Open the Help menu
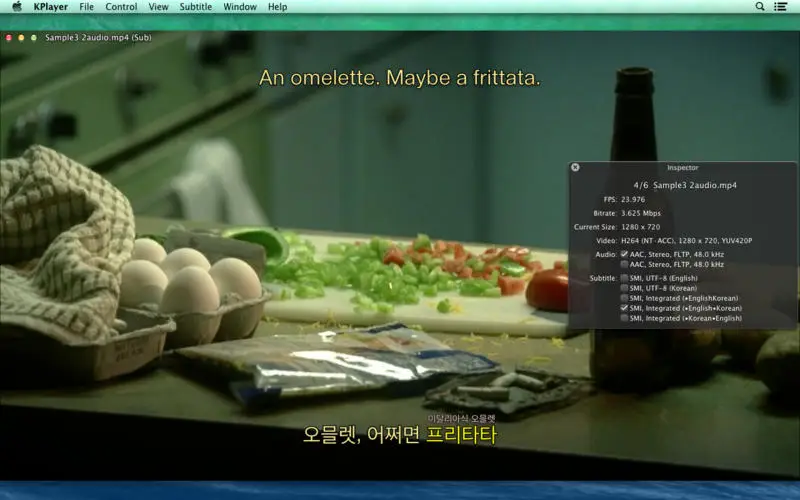The image size is (800, 500). (278, 7)
